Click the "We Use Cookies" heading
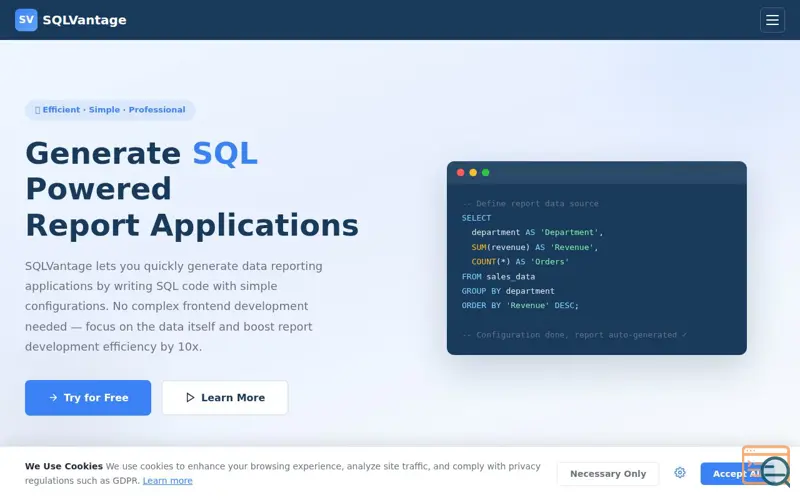Image resolution: width=800 pixels, height=500 pixels. (64, 466)
